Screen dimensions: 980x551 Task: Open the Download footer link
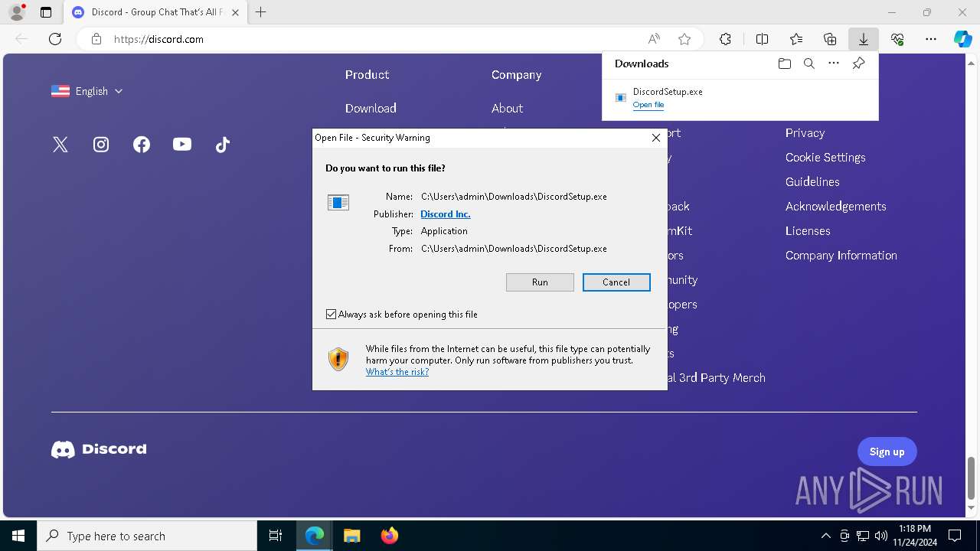371,109
